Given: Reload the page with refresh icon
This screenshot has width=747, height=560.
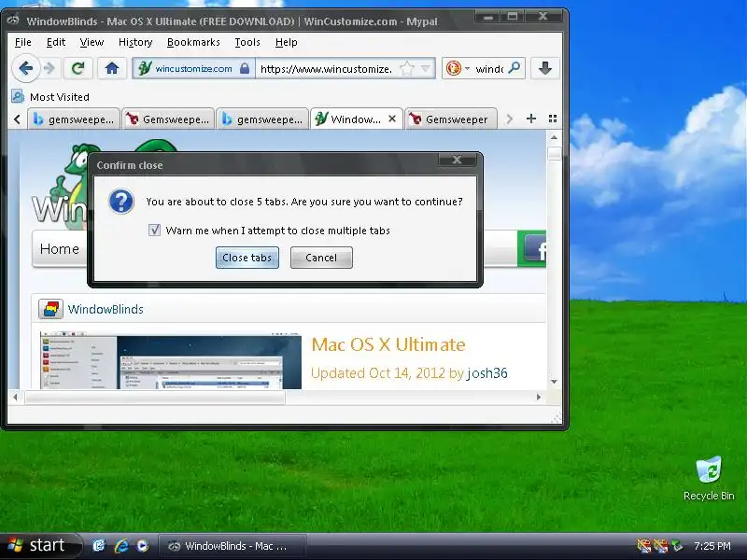Looking at the screenshot, I should 78,68.
